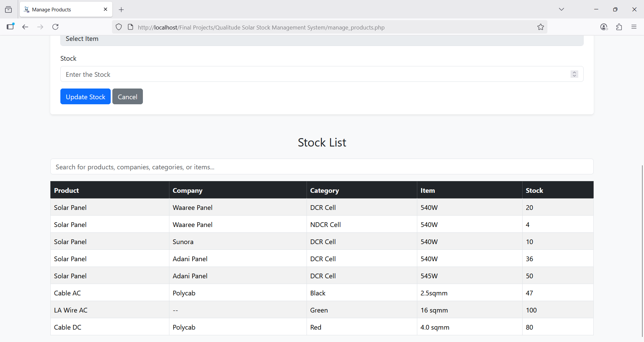Open the Select Item dropdown

point(322,39)
